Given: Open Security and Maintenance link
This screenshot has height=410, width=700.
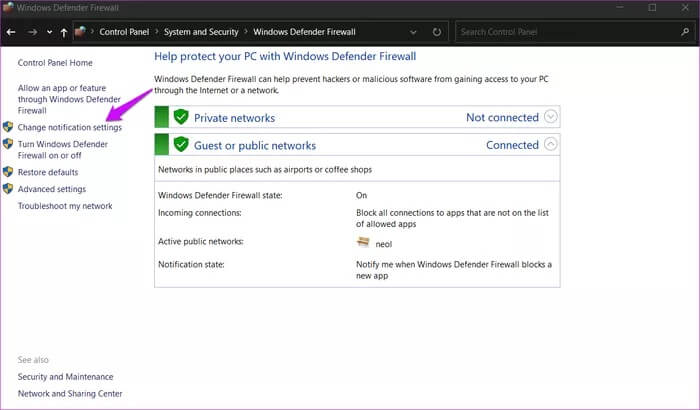Looking at the screenshot, I should tap(65, 377).
